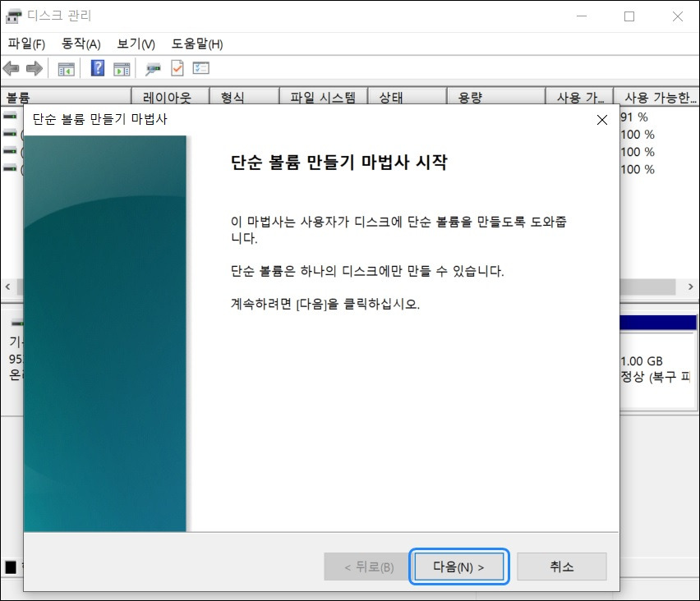Sort by the 용량 column header

496,96
